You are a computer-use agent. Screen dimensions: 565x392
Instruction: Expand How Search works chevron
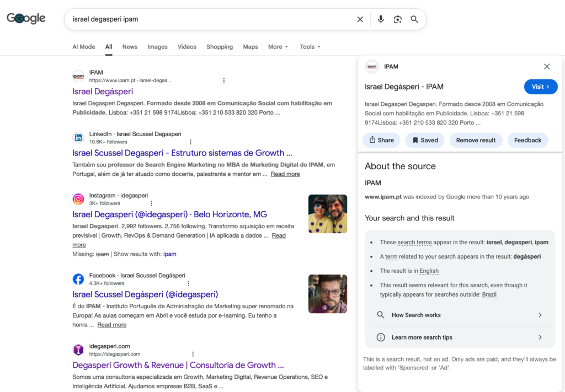coord(540,315)
